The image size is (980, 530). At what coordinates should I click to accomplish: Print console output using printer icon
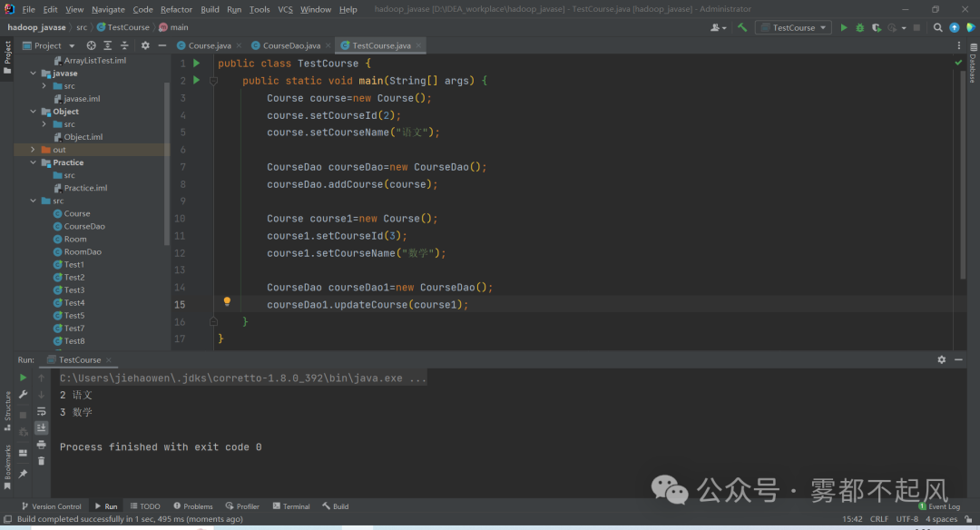(42, 445)
